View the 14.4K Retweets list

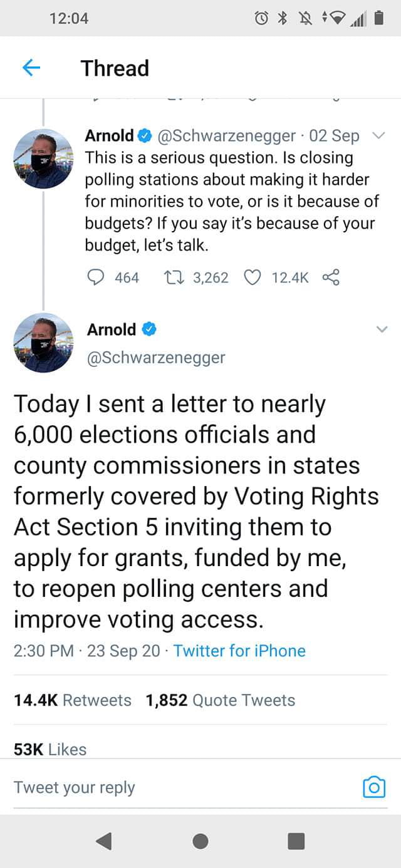click(73, 700)
